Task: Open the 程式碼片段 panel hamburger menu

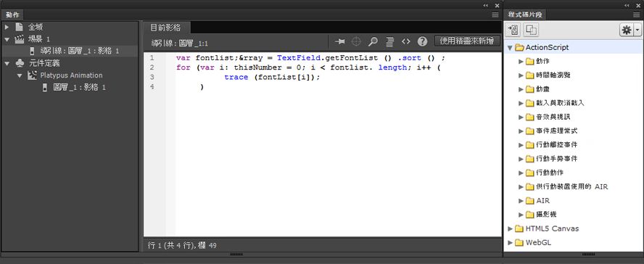Action: point(637,15)
